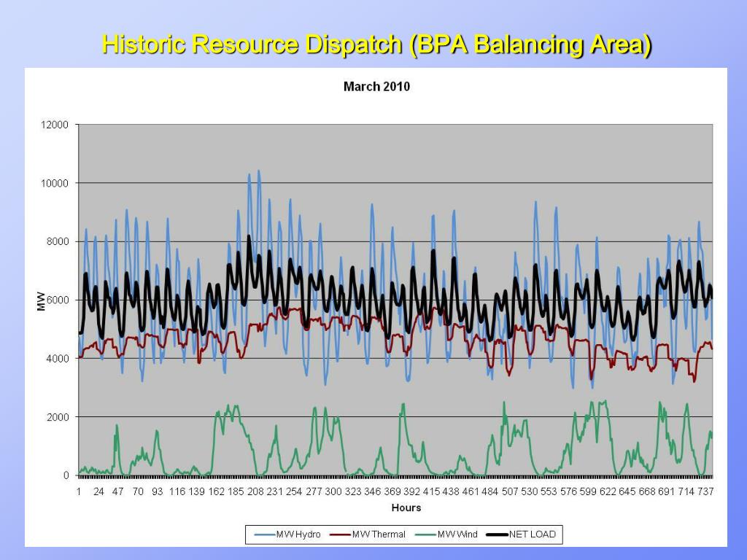Click the x-axis label 185

coord(236,491)
